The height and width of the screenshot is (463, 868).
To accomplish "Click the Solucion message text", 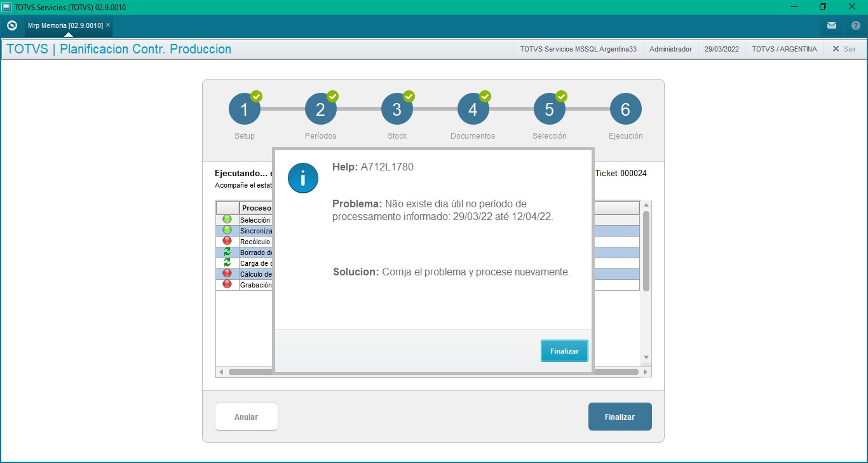I will click(452, 272).
